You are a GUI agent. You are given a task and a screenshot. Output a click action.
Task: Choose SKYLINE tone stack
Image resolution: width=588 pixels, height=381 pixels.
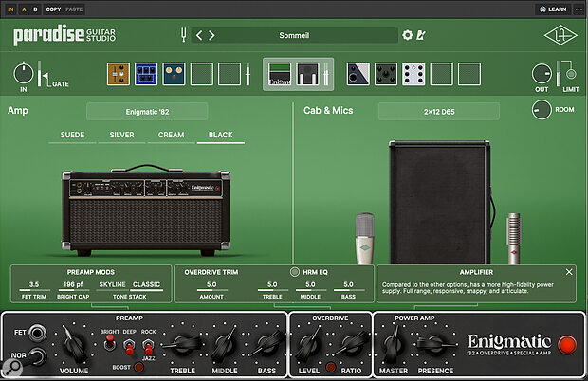[112, 284]
